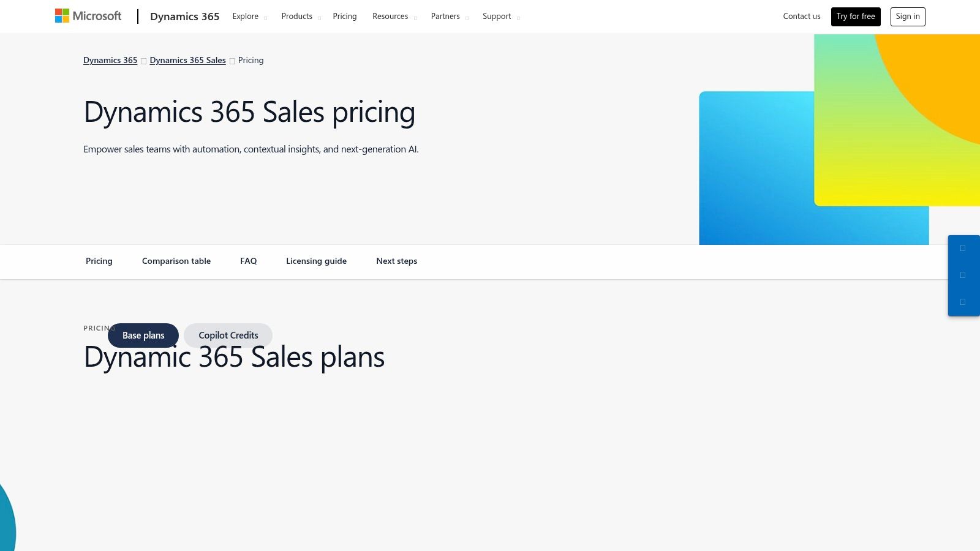Image resolution: width=980 pixels, height=551 pixels.
Task: Switch to the Copilot Credits view
Action: [228, 335]
